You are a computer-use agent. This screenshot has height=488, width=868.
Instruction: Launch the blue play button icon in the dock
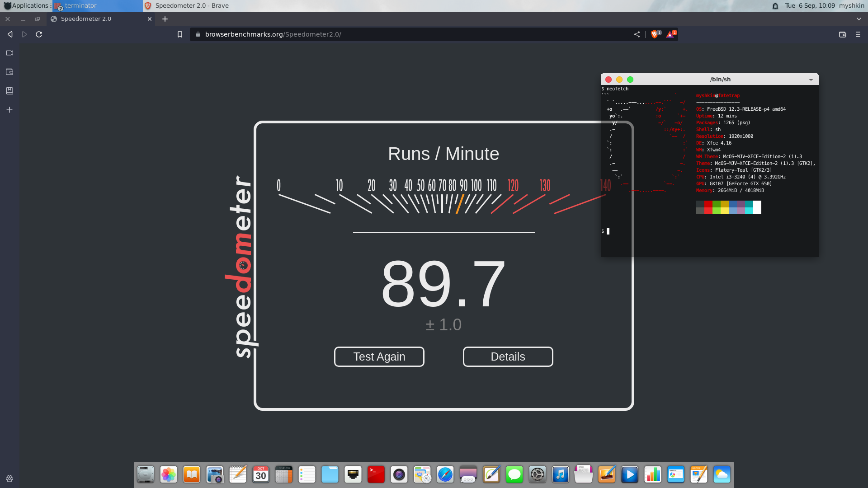tap(630, 474)
